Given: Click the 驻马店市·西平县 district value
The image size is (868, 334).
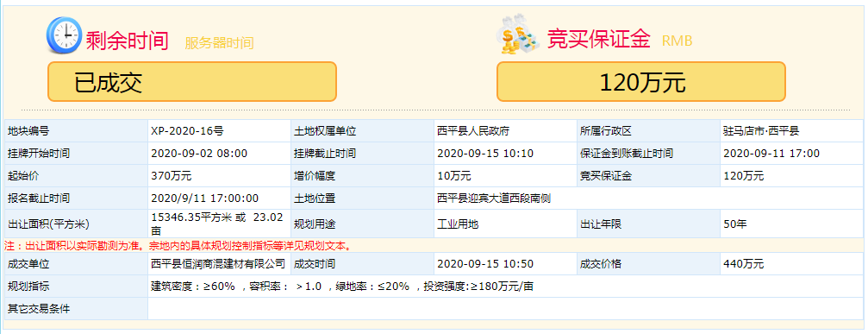Looking at the screenshot, I should point(760,131).
